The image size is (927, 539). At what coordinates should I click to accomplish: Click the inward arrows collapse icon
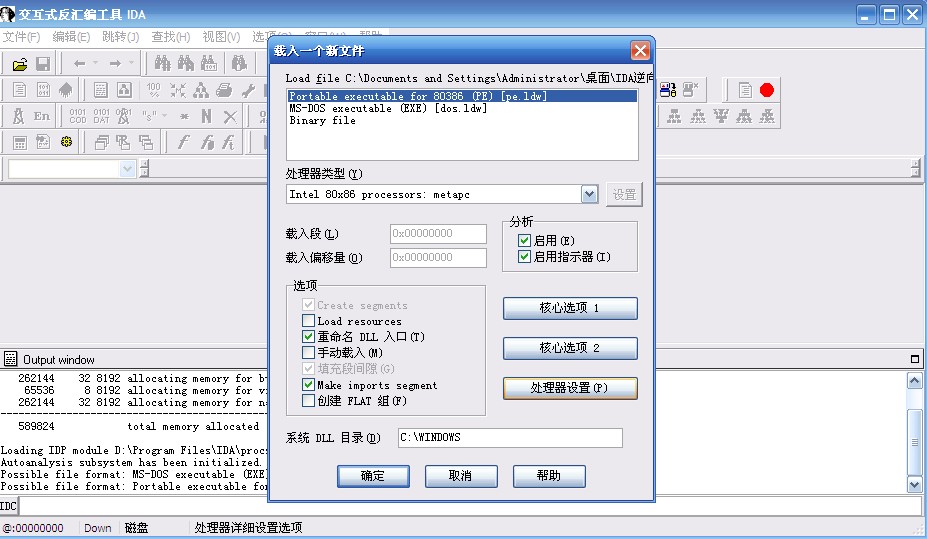point(177,90)
